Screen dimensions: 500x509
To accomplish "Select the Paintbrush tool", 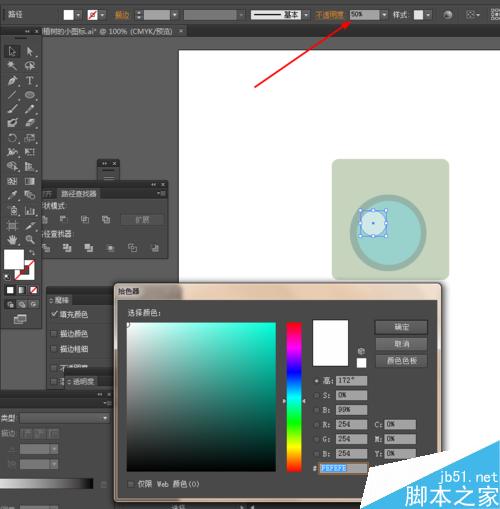I will pyautogui.click(x=12, y=109).
